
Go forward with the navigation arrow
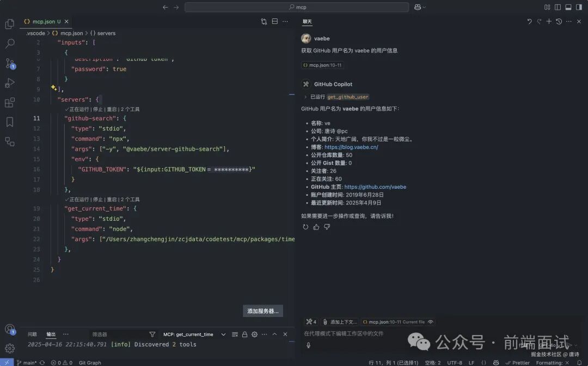point(176,7)
